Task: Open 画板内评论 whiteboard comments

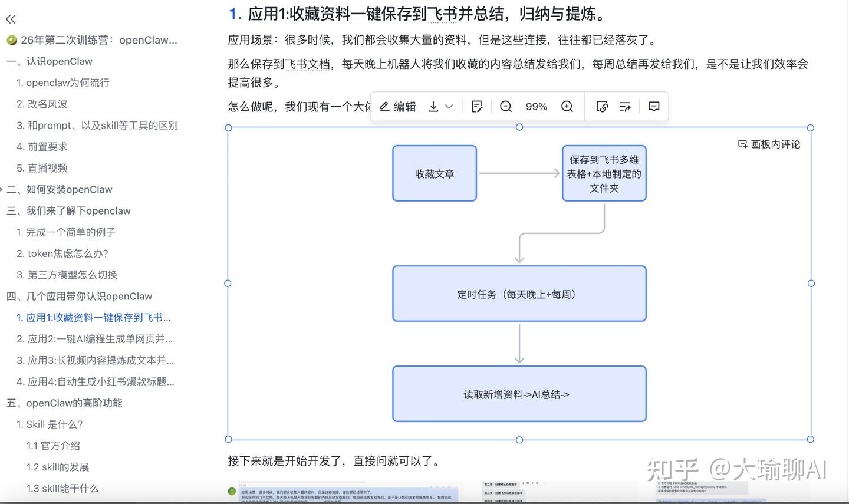Action: click(769, 144)
